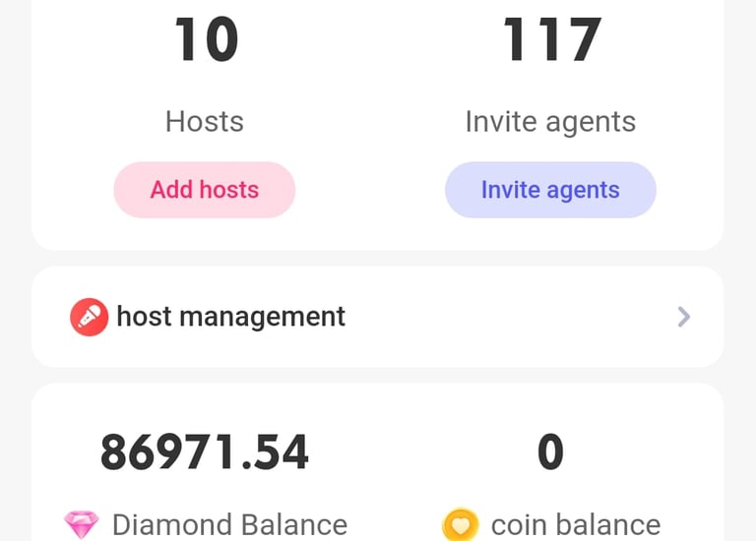This screenshot has height=541, width=756.
Task: Click the gray Hosts label
Action: click(x=205, y=121)
